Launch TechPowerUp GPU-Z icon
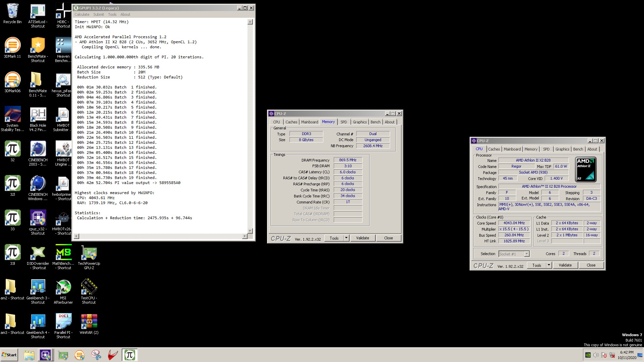The image size is (644, 362). coord(89,257)
